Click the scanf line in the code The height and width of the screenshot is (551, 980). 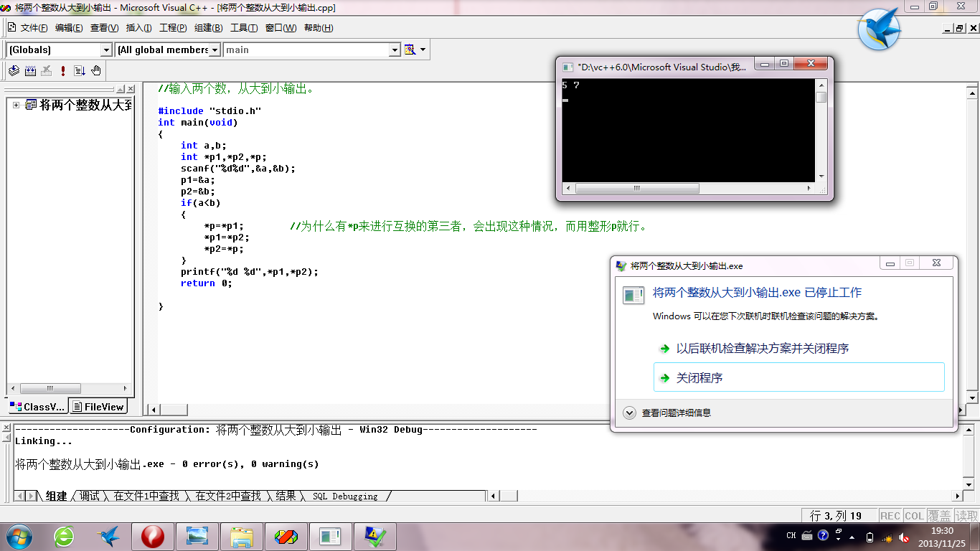[x=238, y=168]
